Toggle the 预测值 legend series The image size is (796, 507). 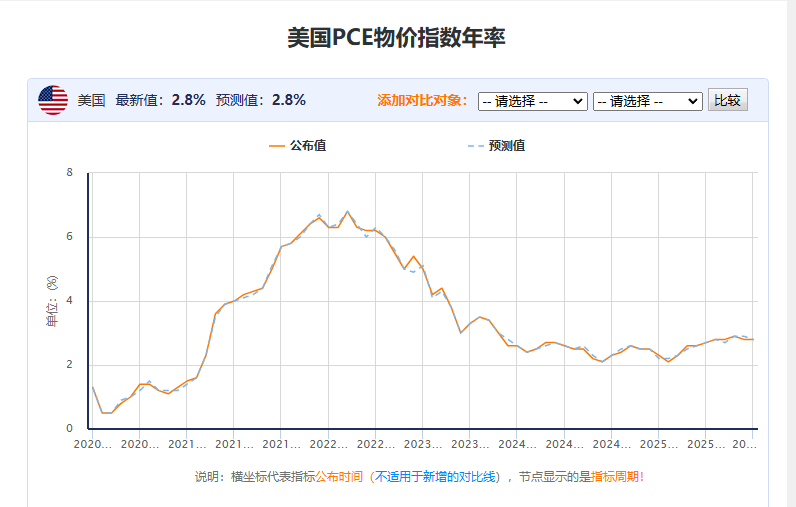496,146
